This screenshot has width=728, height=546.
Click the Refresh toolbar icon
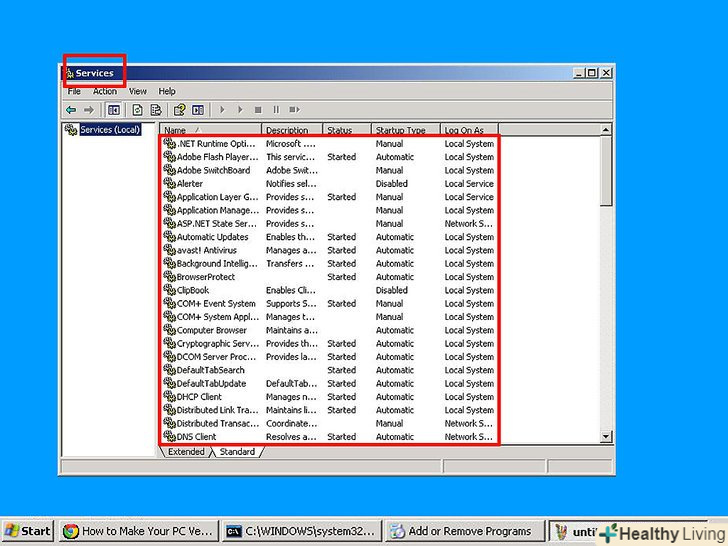tap(138, 109)
